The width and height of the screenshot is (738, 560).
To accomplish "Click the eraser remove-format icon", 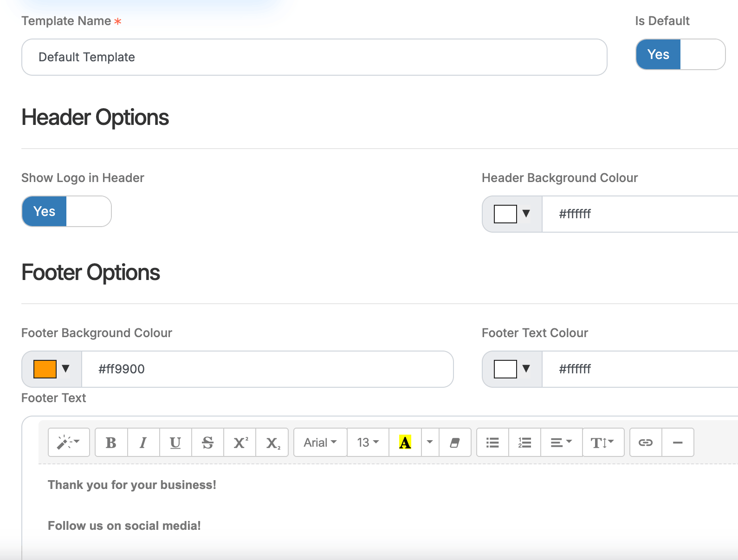I will click(455, 443).
